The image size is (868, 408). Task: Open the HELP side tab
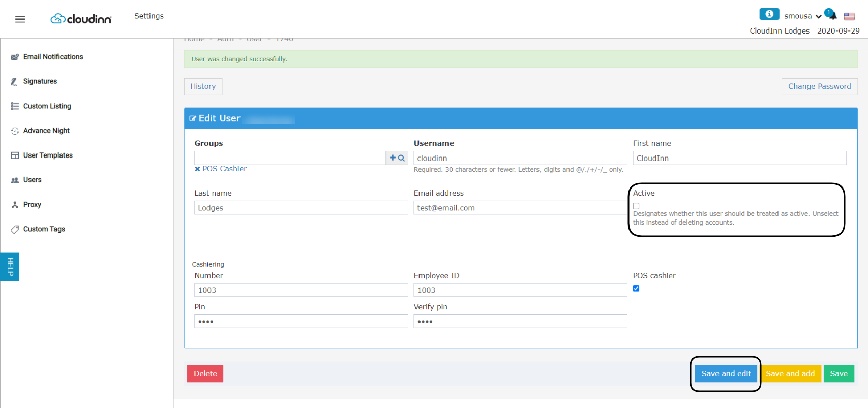pos(10,267)
